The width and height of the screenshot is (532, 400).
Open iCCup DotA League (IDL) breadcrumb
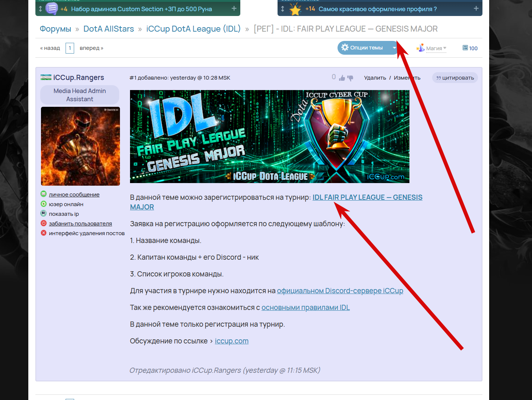[x=193, y=29]
